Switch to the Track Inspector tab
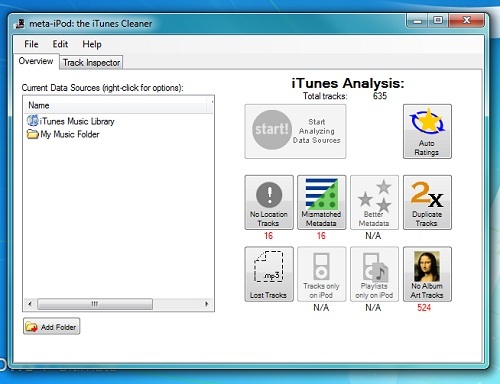The width and height of the screenshot is (500, 384). pyautogui.click(x=91, y=63)
